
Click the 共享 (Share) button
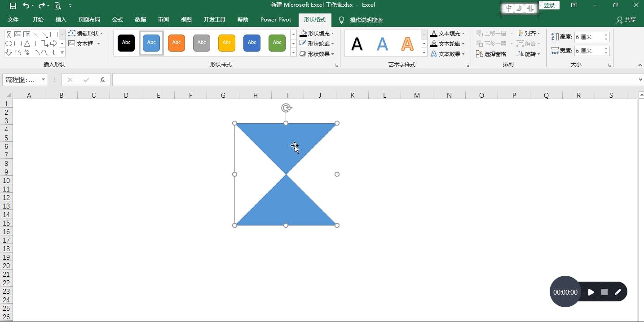click(626, 20)
